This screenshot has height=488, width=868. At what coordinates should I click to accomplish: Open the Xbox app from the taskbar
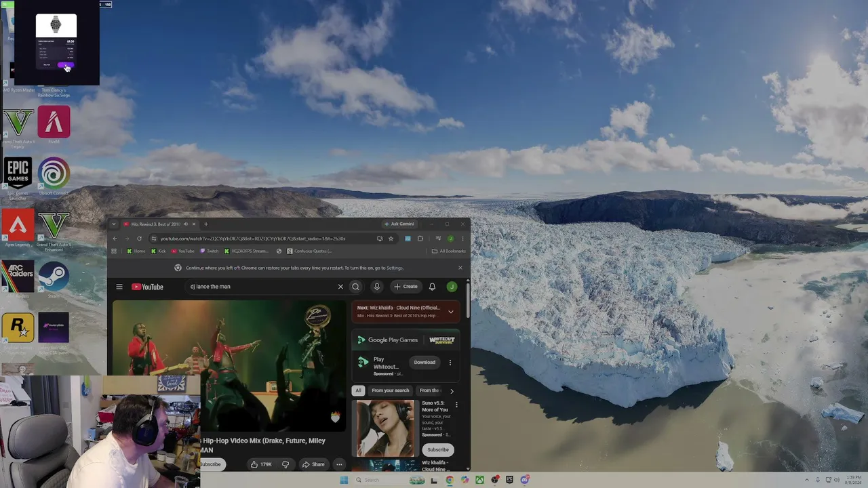pos(479,480)
